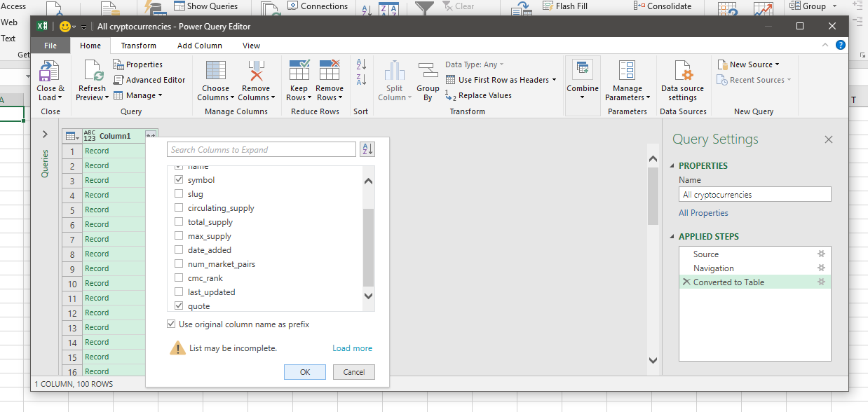Screen dimensions: 868x412
Task: Click the column list vertical scrollbar
Action: (369, 247)
